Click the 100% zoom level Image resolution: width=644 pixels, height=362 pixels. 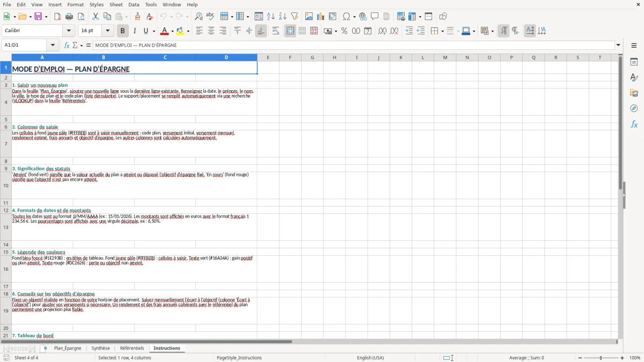click(635, 358)
